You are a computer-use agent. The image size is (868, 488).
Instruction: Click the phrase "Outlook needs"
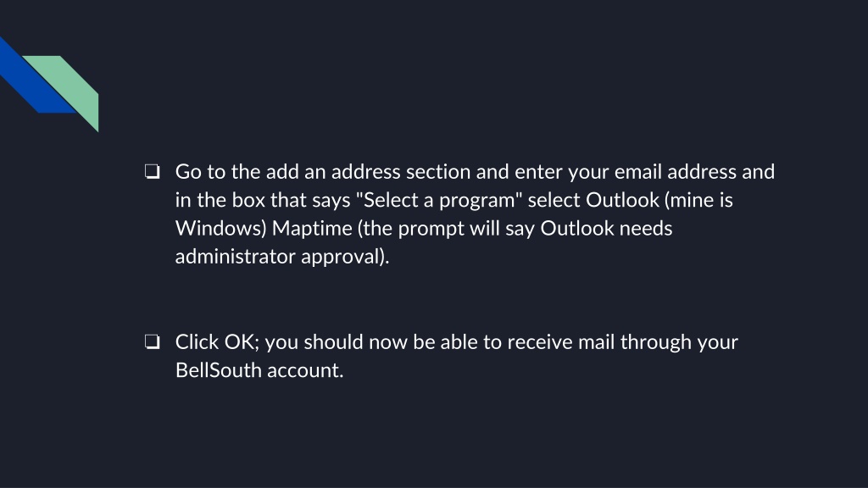click(606, 229)
